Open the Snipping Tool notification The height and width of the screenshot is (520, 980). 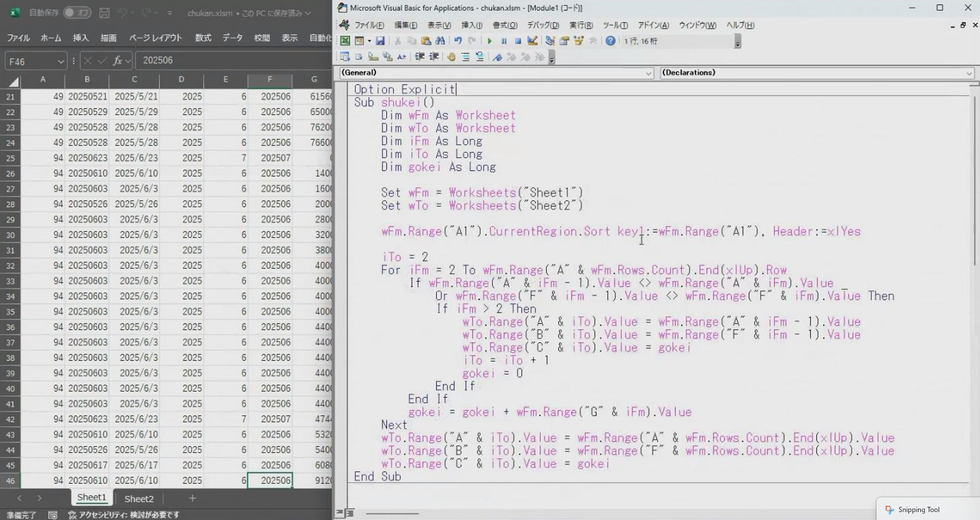[928, 509]
